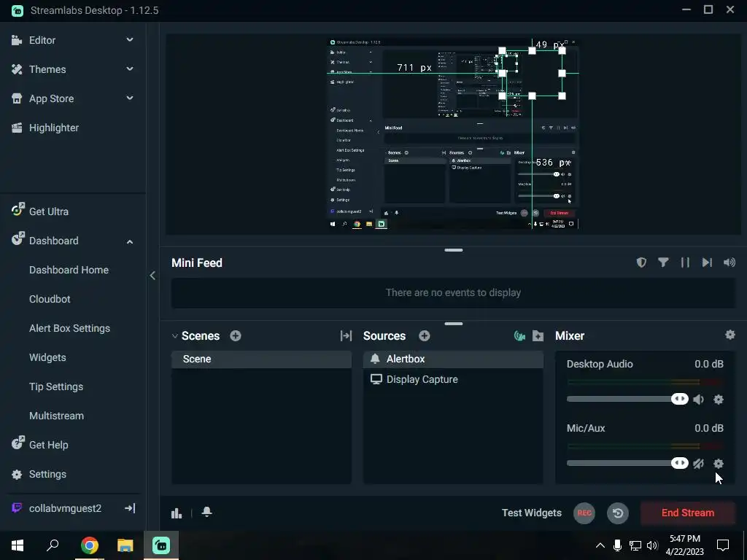The image size is (747, 560).
Task: Open the Windows action center
Action: click(723, 545)
